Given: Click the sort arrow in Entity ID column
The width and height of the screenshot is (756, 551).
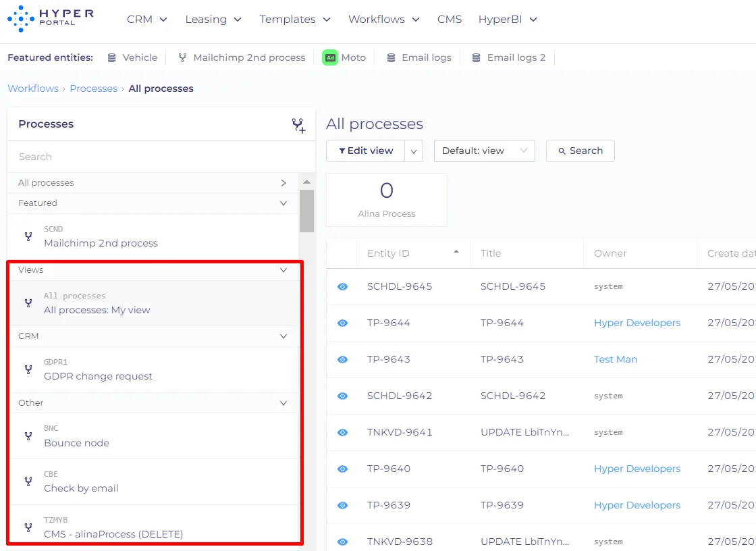Looking at the screenshot, I should (x=456, y=252).
